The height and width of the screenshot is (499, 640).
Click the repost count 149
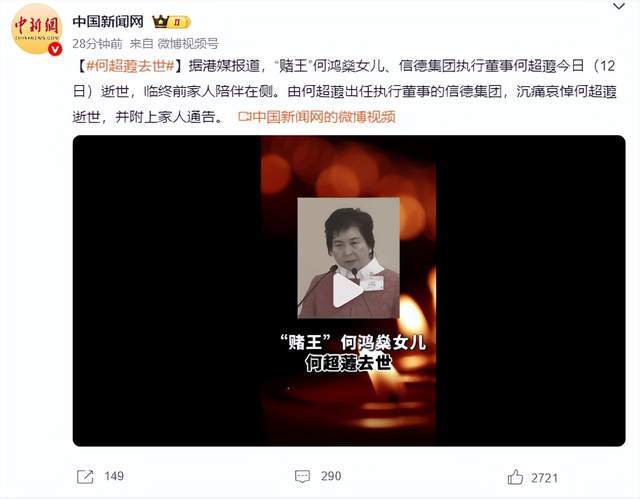tap(114, 476)
